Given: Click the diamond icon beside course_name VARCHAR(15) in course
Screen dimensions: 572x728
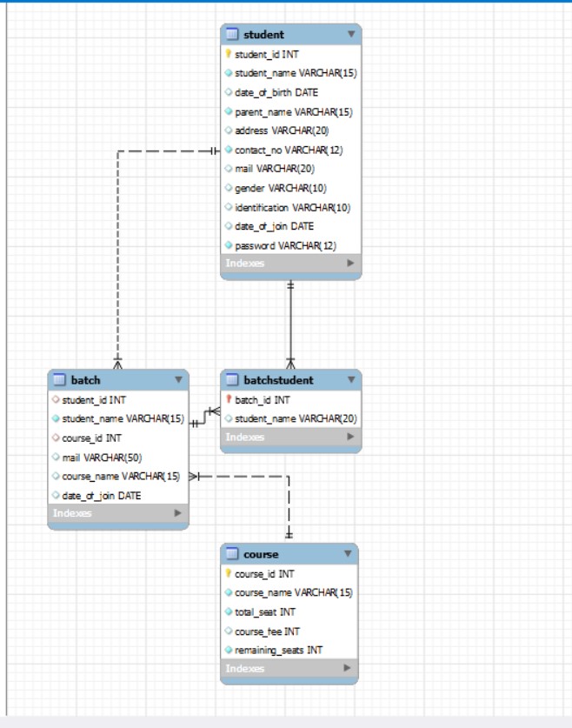Looking at the screenshot, I should point(229,592).
